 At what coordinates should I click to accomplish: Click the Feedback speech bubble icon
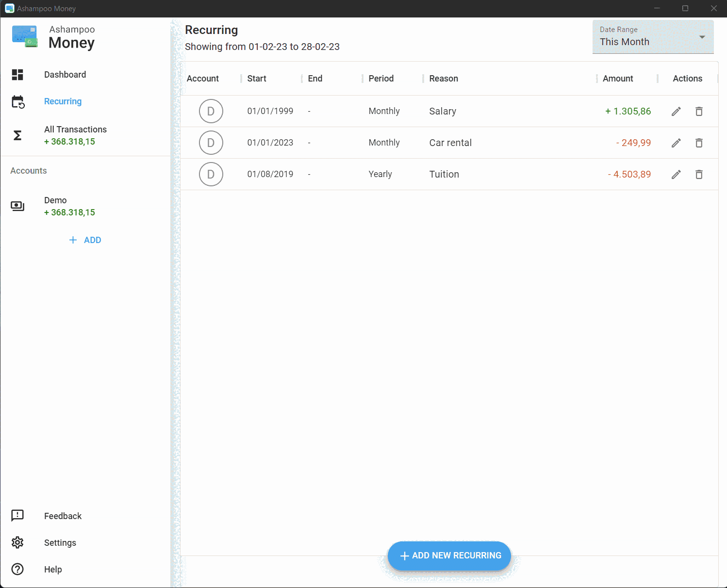(x=17, y=516)
